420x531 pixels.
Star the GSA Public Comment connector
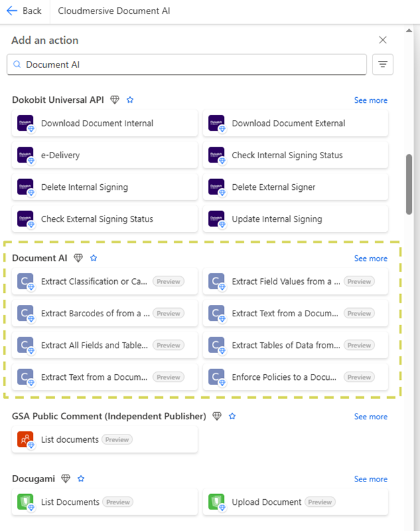232,416
